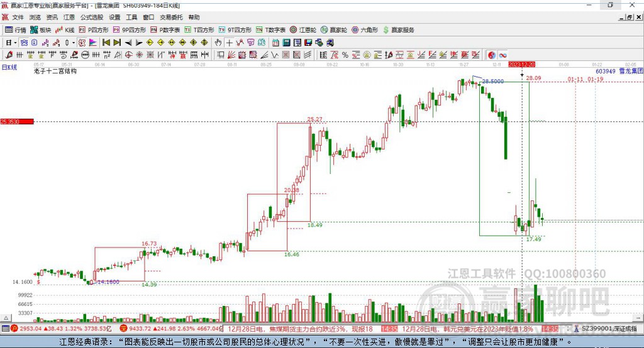Open the P数字表 tool
644x348 pixels.
click(x=165, y=30)
